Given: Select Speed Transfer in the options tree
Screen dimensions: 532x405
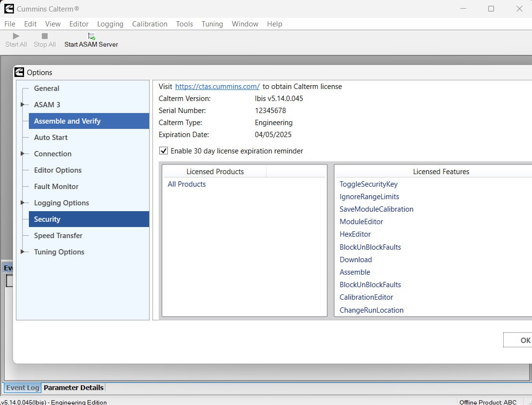Looking at the screenshot, I should (x=58, y=235).
